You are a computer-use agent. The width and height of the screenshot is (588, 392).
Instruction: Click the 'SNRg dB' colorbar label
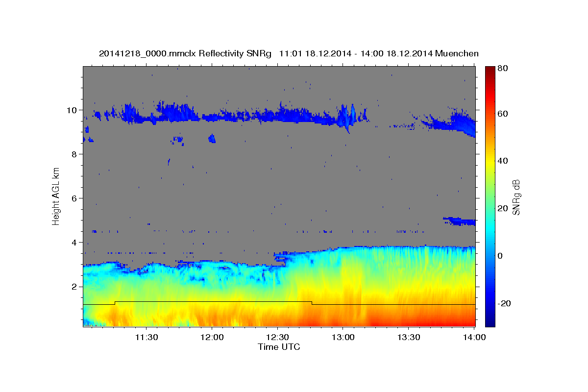tap(515, 197)
